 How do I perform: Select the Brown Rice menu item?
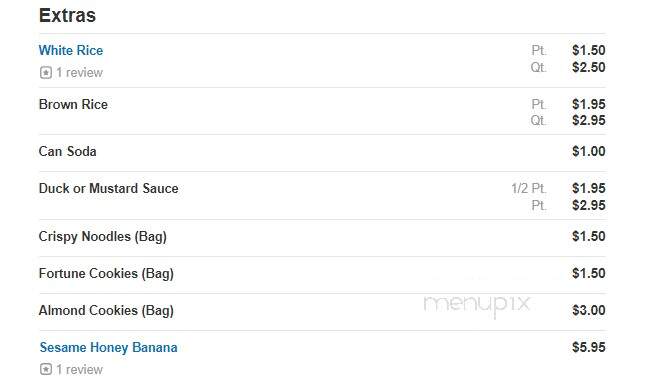click(73, 104)
